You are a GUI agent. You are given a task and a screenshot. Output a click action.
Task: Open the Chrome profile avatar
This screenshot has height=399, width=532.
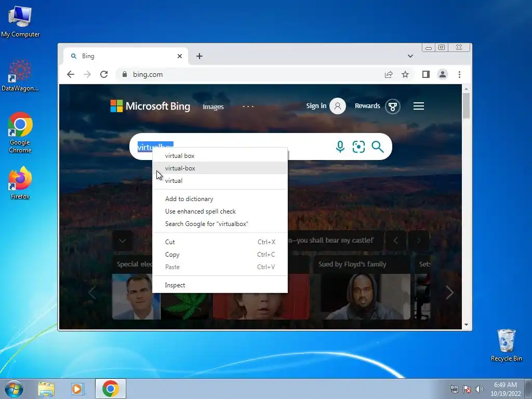(443, 74)
